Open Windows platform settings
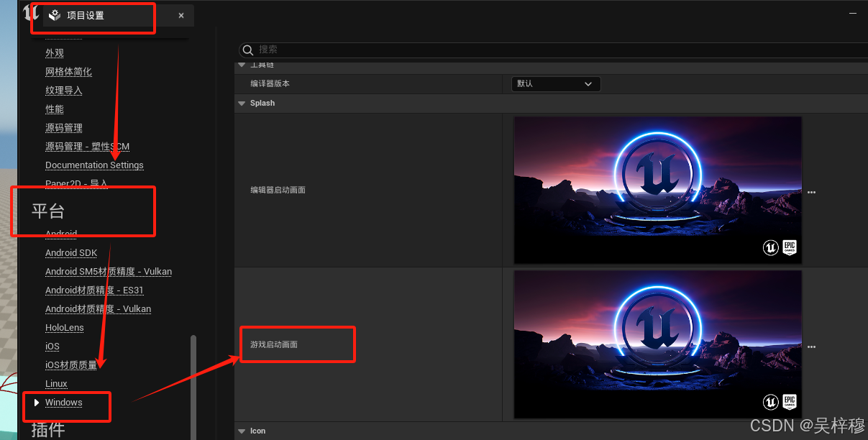Viewport: 868px width, 440px height. pyautogui.click(x=63, y=403)
